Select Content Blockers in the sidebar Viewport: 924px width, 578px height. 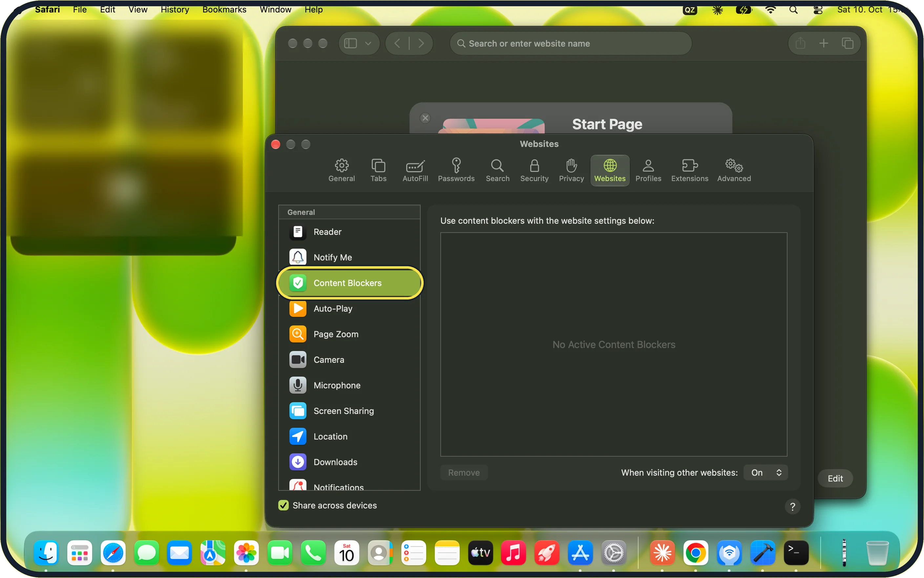coord(349,283)
